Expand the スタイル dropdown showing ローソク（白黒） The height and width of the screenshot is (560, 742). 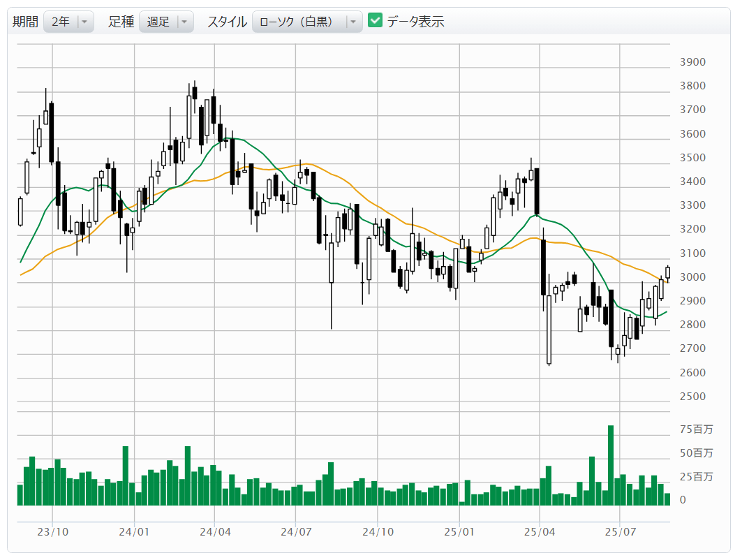click(x=306, y=22)
